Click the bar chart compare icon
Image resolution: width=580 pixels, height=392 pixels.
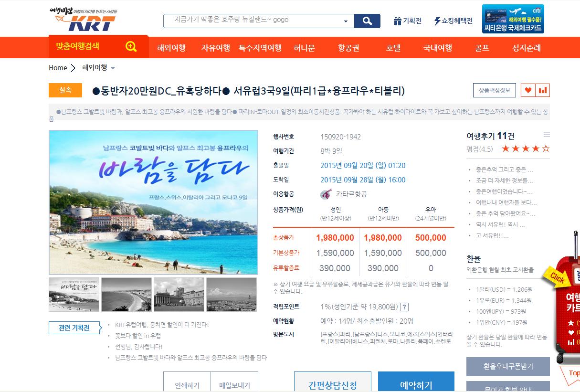click(543, 90)
